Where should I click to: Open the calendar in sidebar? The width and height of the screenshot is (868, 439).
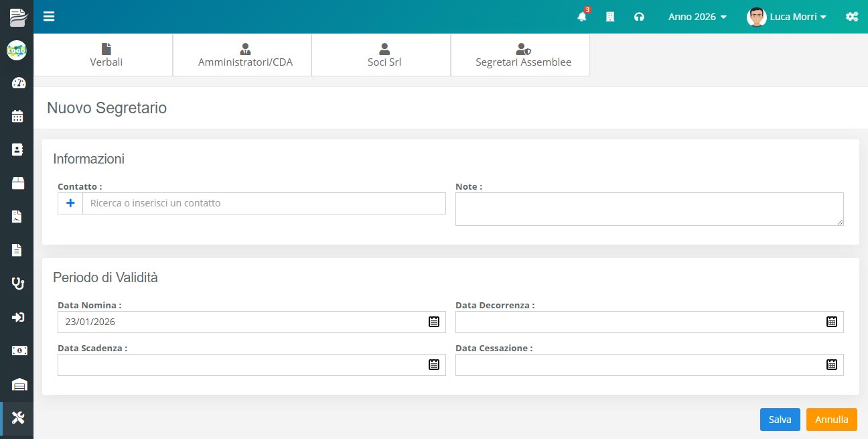coord(18,117)
